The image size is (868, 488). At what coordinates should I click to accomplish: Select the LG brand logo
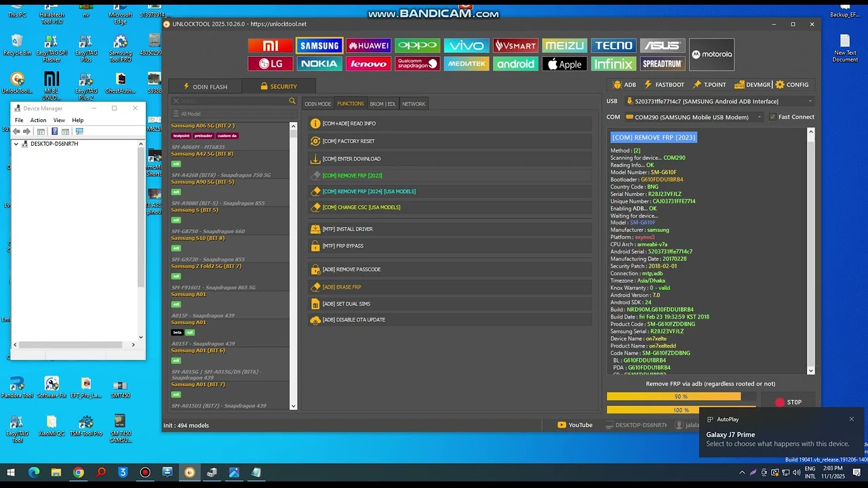(x=271, y=64)
